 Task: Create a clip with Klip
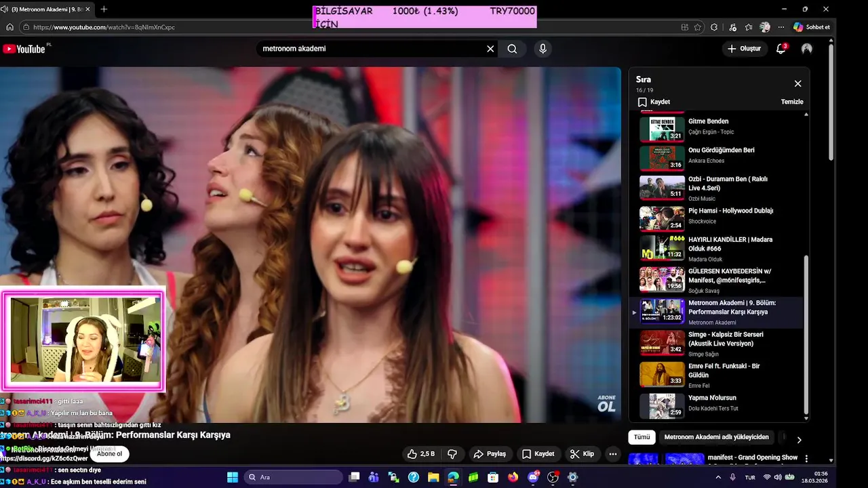pyautogui.click(x=582, y=454)
